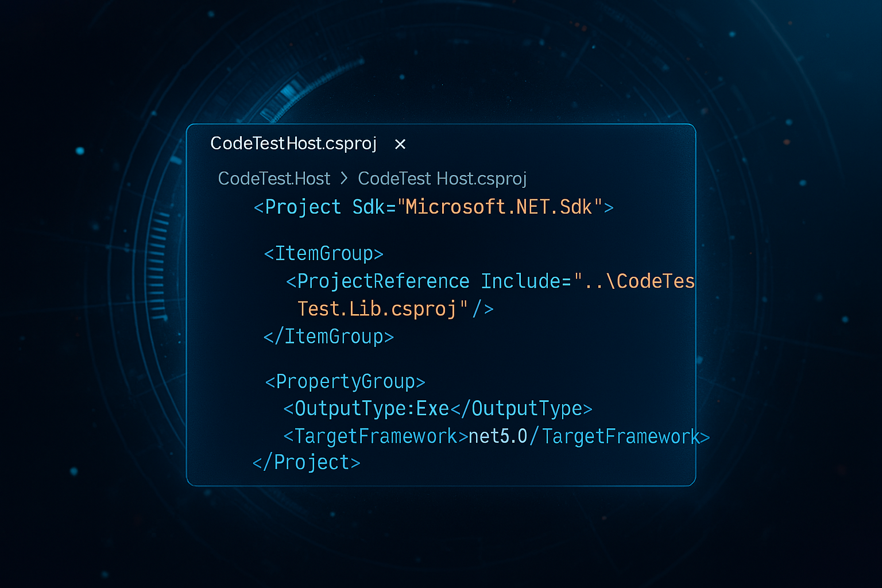Viewport: 882px width, 588px height.
Task: Click the closing OutputType tag
Action: pos(521,408)
